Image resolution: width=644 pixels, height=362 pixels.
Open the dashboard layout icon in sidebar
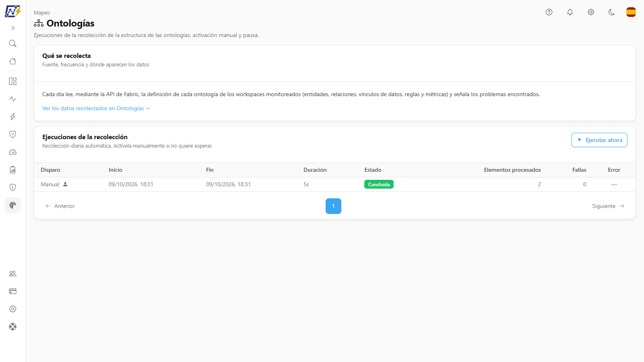click(x=13, y=81)
